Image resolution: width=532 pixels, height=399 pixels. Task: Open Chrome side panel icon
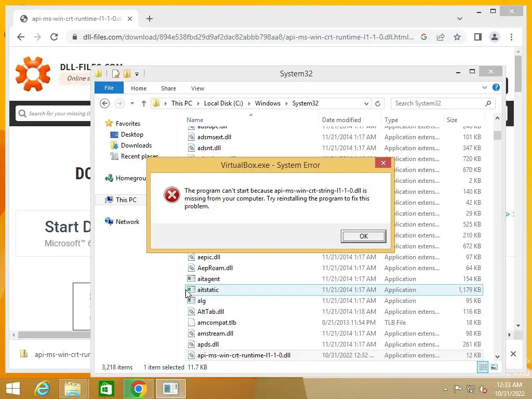478,37
